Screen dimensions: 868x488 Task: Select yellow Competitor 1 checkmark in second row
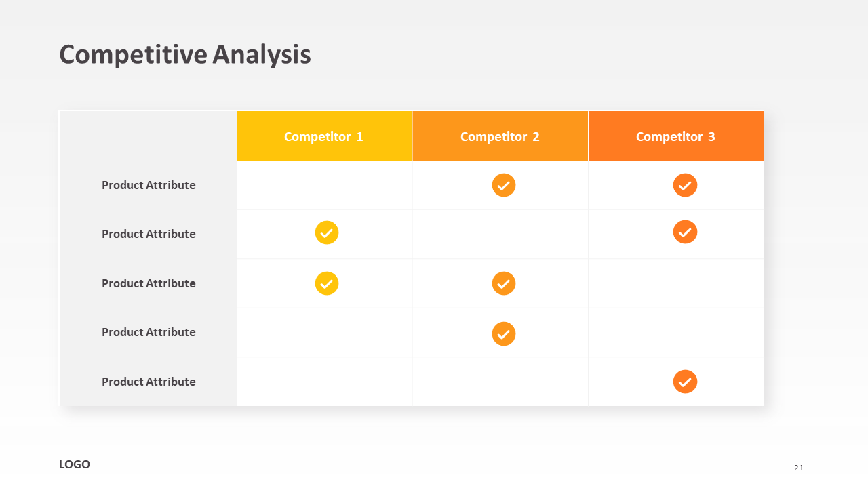tap(327, 232)
